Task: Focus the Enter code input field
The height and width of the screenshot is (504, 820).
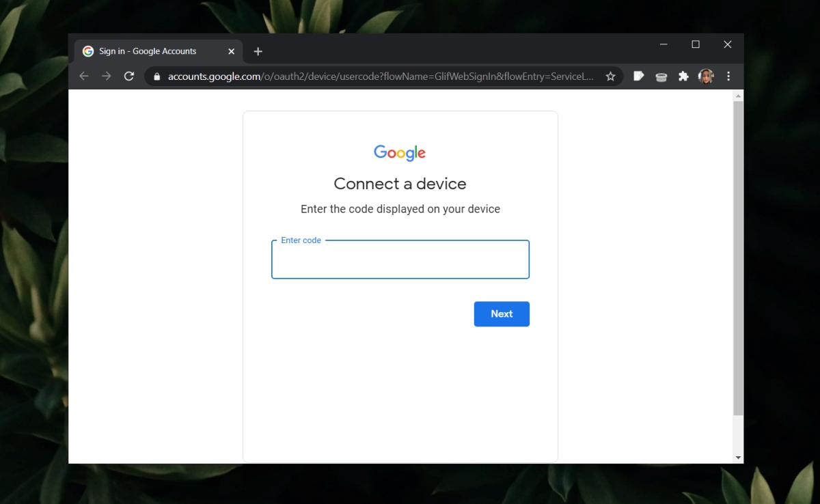Action: click(400, 260)
